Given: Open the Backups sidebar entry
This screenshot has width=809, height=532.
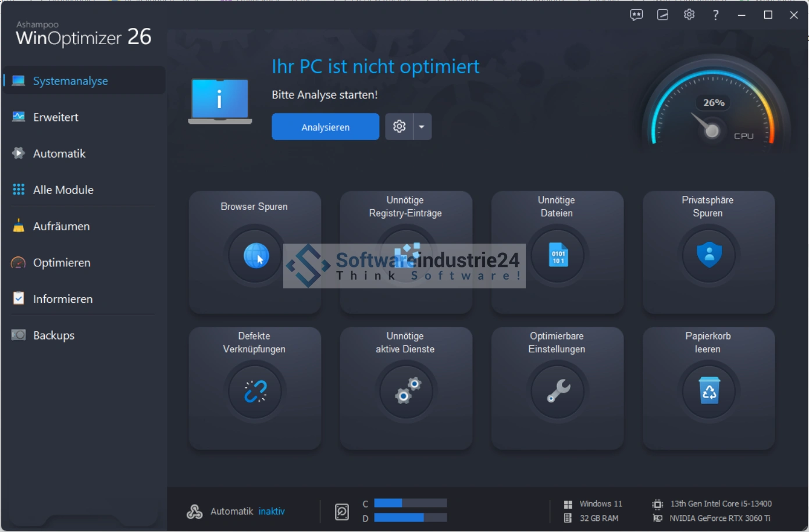Looking at the screenshot, I should click(54, 335).
